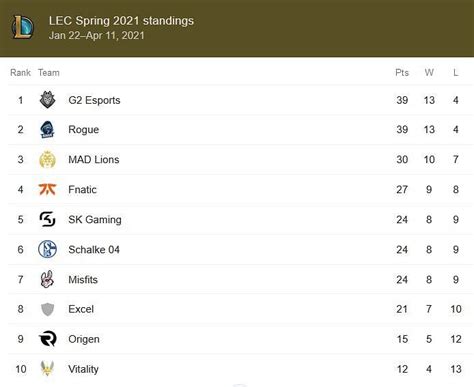Click the Origen team logo
The height and width of the screenshot is (387, 474).
[47, 339]
